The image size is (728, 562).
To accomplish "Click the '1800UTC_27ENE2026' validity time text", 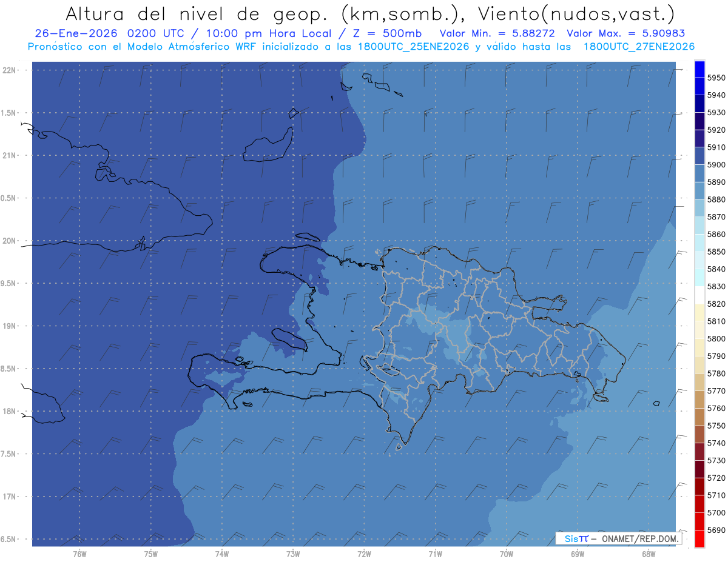I will coord(639,47).
